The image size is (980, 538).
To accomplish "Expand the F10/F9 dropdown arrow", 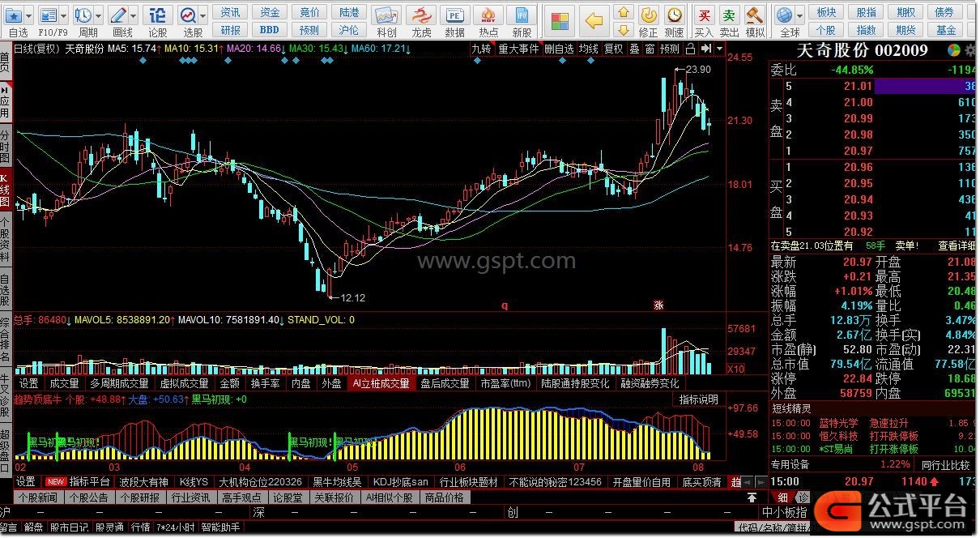I will click(63, 15).
